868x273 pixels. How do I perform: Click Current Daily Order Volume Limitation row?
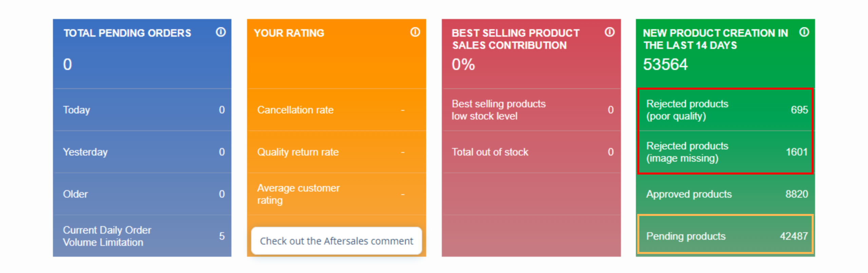(143, 236)
